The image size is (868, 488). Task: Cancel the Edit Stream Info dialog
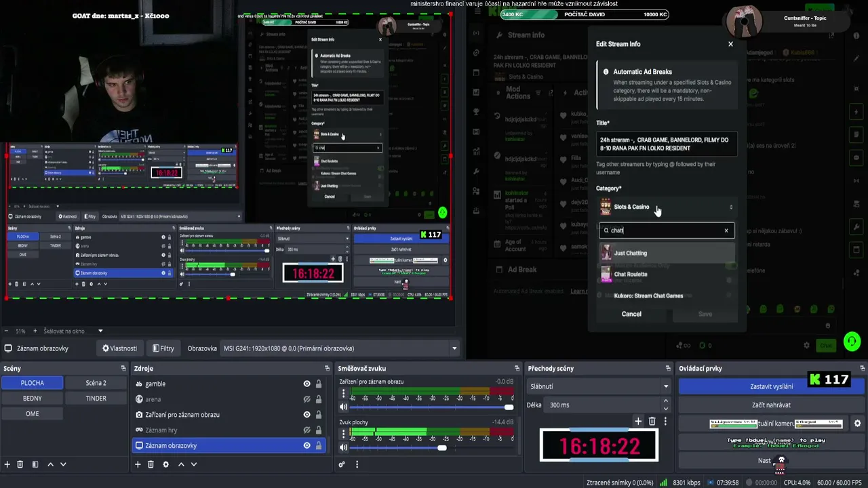[631, 314]
